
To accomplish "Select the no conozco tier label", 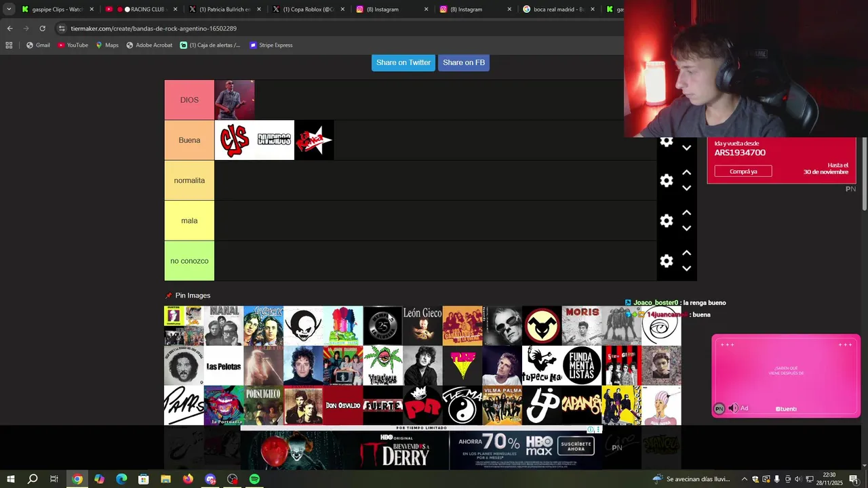I will [189, 261].
